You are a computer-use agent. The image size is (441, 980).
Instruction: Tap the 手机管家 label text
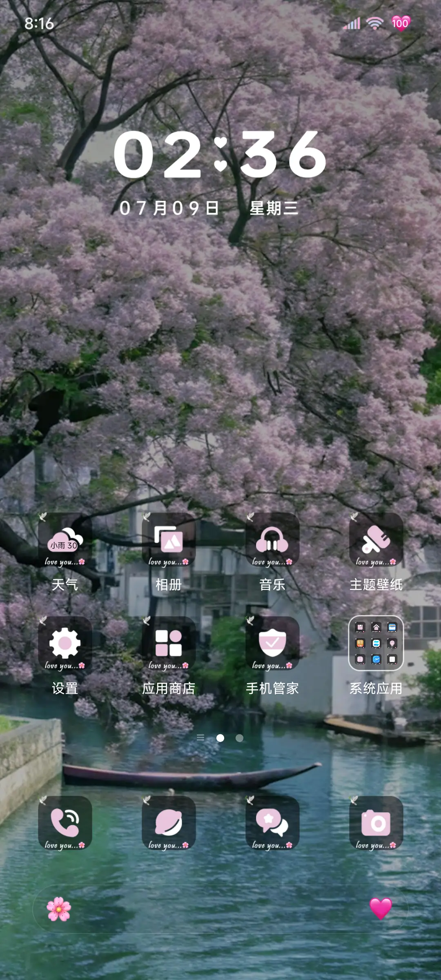click(272, 688)
